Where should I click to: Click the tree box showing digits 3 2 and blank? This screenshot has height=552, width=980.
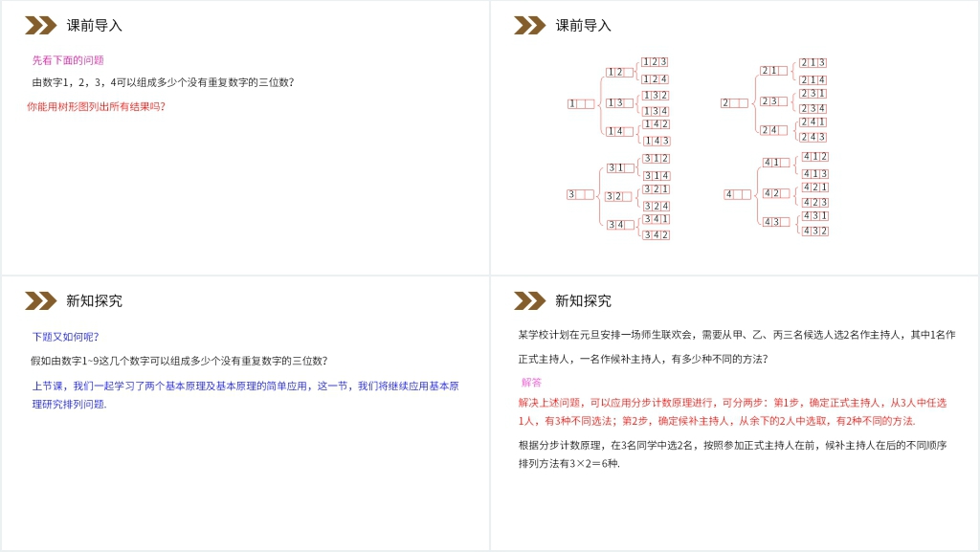pos(618,197)
